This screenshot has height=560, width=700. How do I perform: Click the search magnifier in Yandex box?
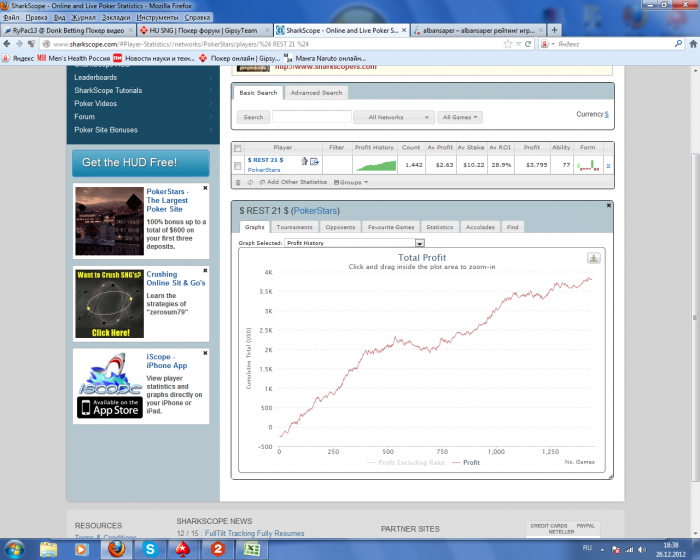(x=678, y=44)
